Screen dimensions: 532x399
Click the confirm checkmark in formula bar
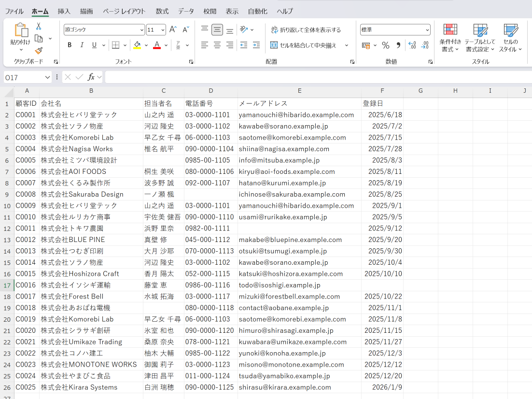click(x=79, y=77)
